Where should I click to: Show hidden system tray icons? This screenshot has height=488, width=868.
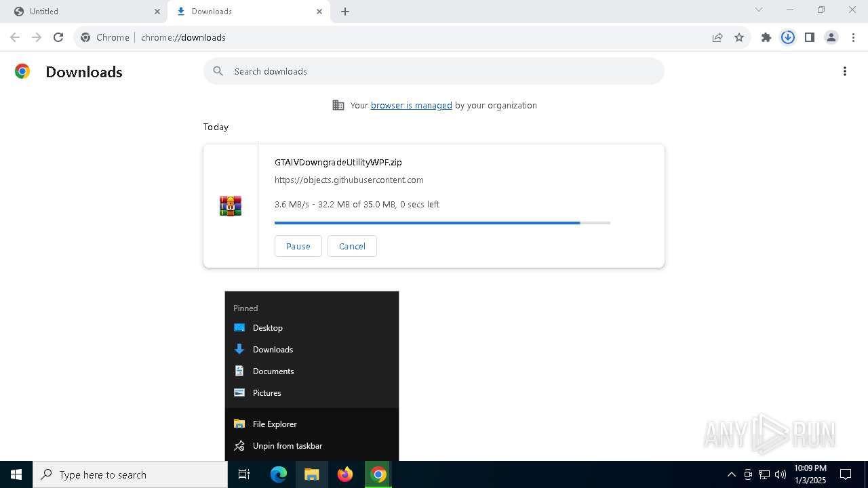[x=731, y=474]
